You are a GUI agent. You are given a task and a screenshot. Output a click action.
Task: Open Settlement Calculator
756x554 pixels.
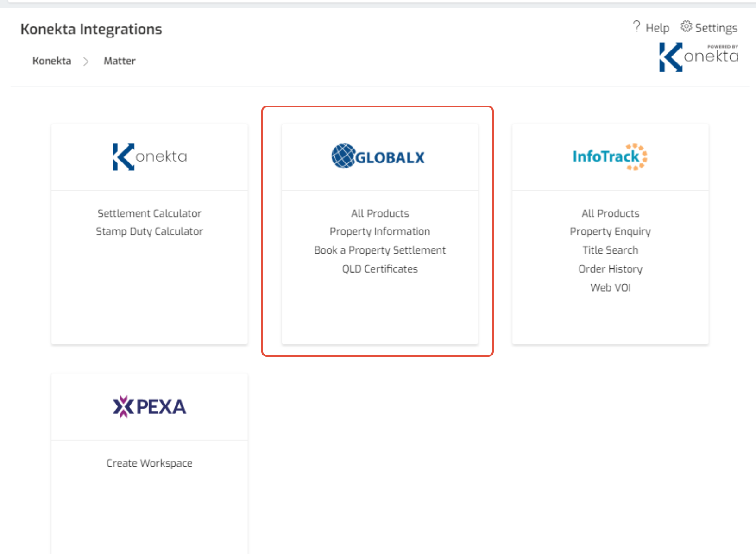point(149,213)
